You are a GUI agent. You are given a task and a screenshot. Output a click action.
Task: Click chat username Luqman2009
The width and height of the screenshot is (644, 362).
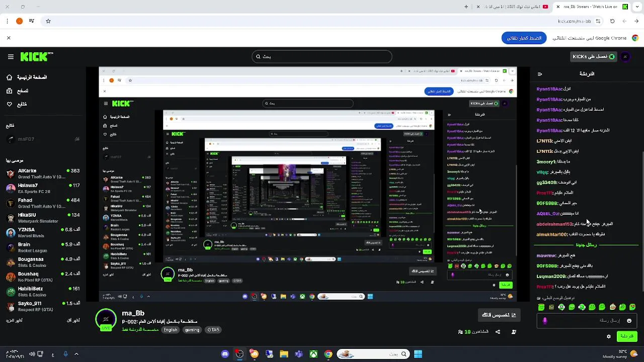[551, 276]
